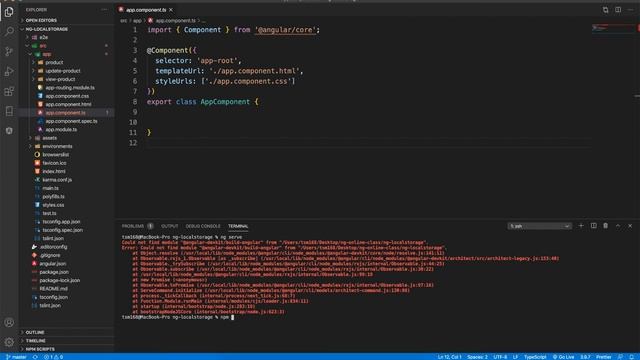Viewport: 640px width, 360px height.
Task: Click the open changes icon in editor title bar
Action: click(605, 10)
